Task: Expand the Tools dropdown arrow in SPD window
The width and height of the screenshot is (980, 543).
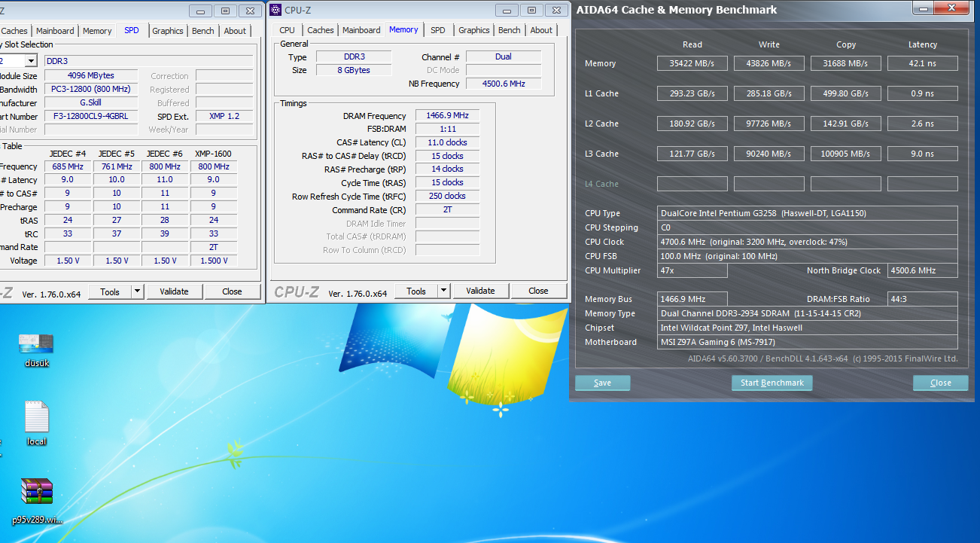Action: [x=137, y=291]
